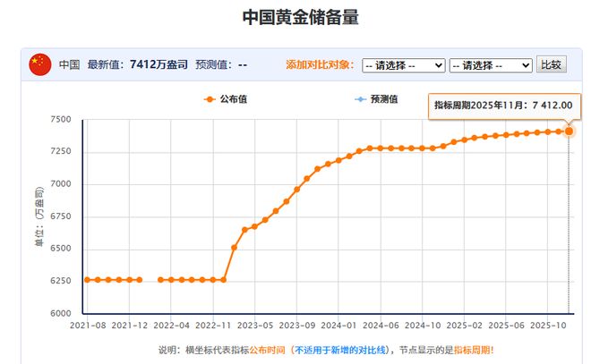Click the 2022-11 x-axis label
Image resolution: width=591 pixels, height=364 pixels.
(x=213, y=326)
